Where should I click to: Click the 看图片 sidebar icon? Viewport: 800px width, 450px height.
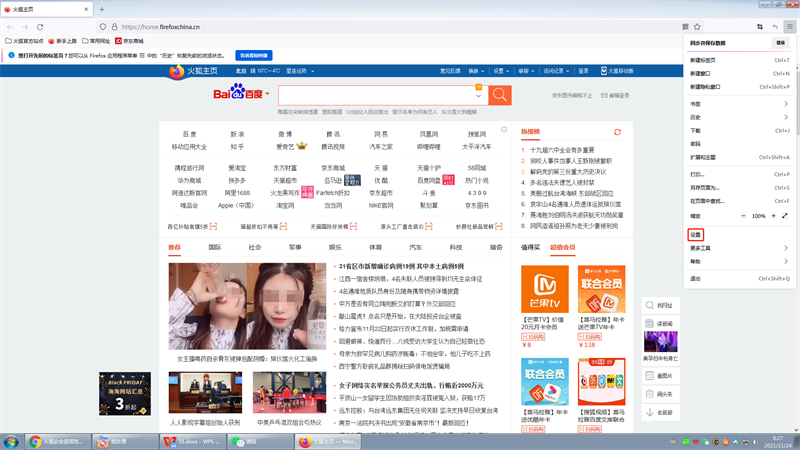point(649,376)
